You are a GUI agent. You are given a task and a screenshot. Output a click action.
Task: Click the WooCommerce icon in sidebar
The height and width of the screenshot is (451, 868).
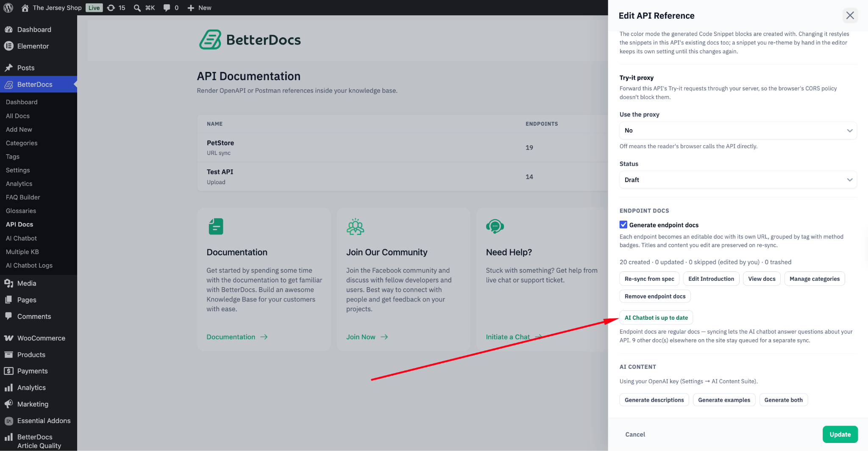coord(8,338)
